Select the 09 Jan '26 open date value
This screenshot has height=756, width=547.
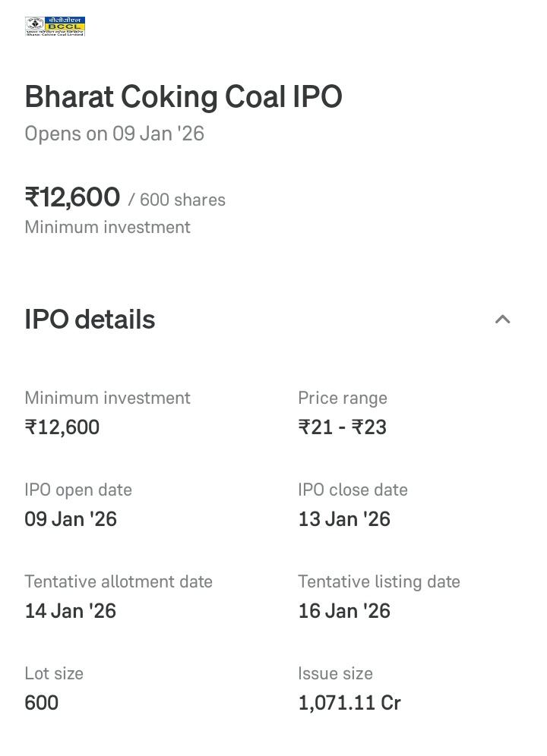point(71,519)
